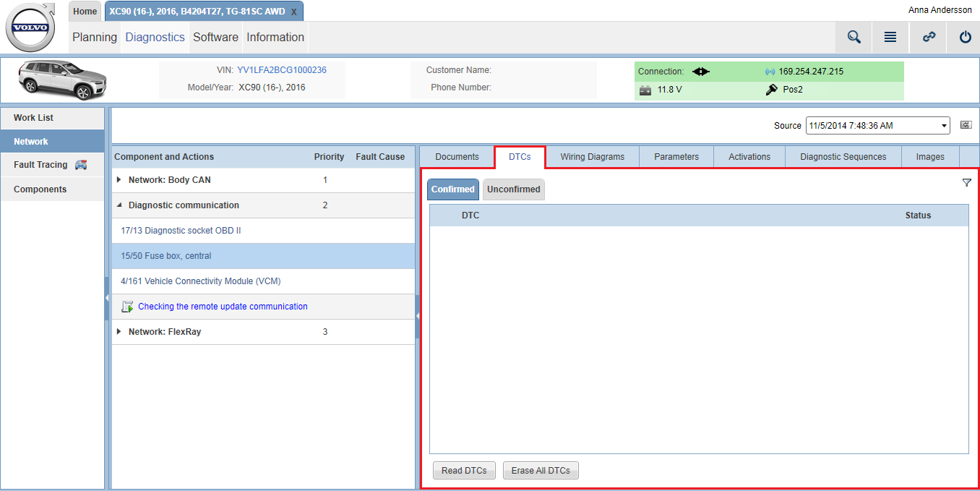980x491 pixels.
Task: Switch to the Images tab
Action: point(930,157)
